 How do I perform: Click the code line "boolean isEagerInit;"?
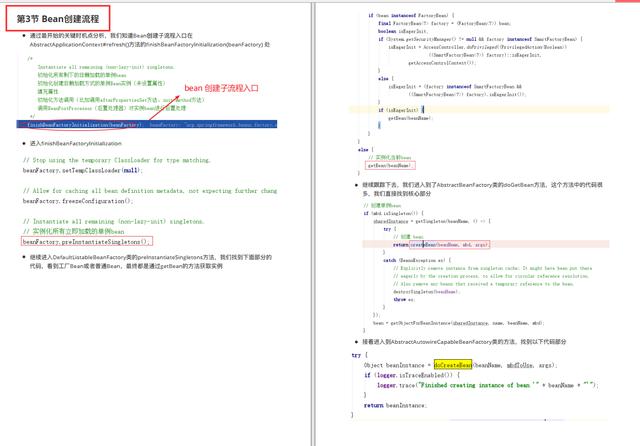pyautogui.click(x=402, y=31)
